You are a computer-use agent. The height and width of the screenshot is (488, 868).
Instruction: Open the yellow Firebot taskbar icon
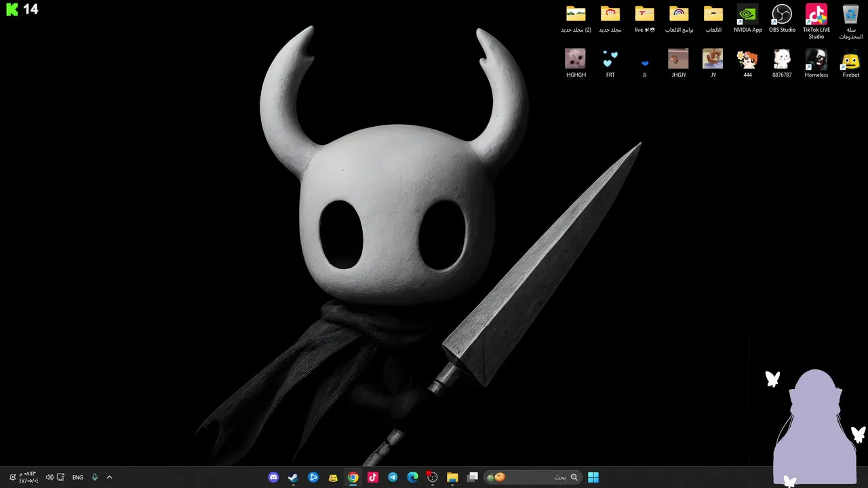[333, 477]
